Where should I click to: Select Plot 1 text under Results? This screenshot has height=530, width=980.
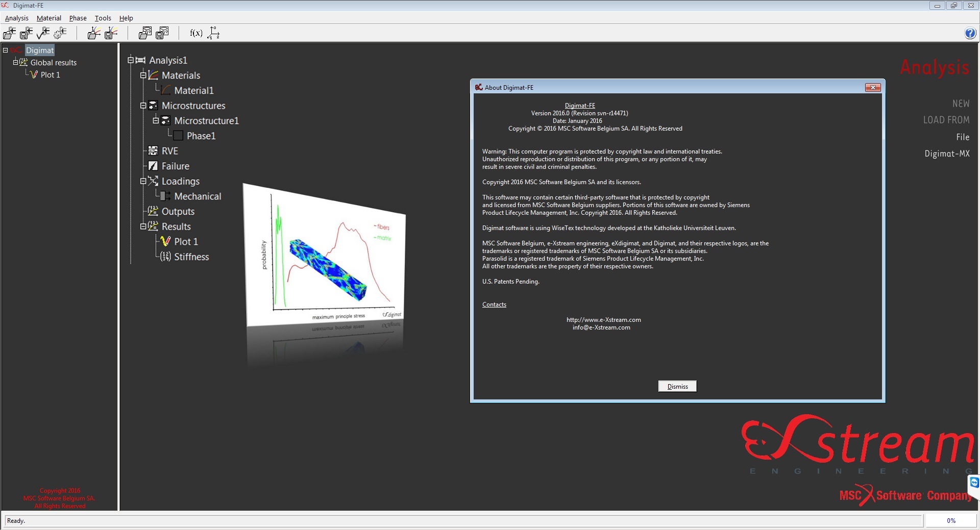(186, 242)
